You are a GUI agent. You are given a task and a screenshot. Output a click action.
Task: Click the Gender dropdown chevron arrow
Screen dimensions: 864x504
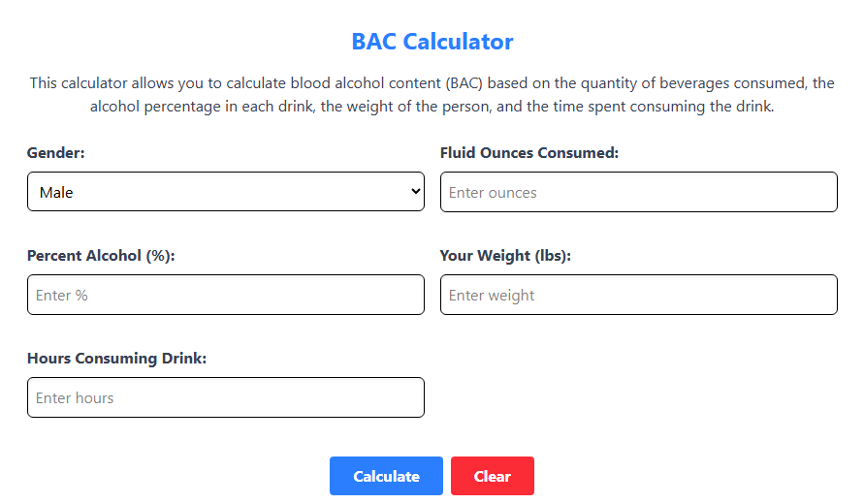pyautogui.click(x=416, y=192)
